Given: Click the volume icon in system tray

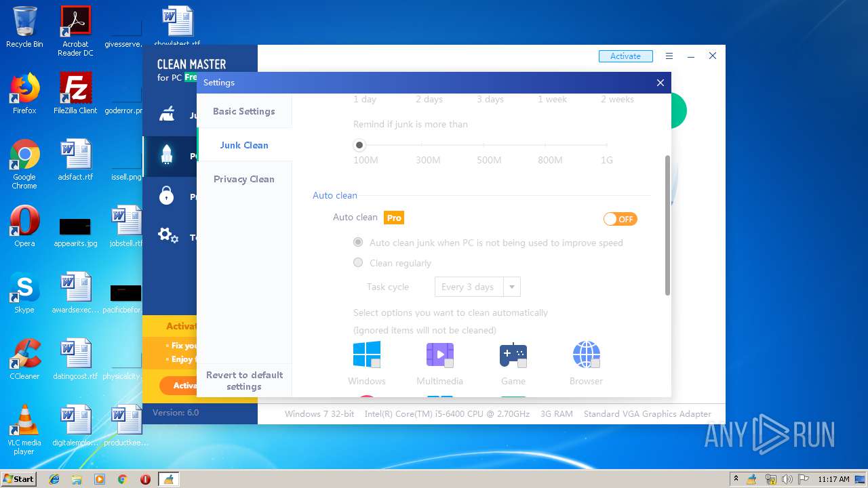Looking at the screenshot, I should (787, 479).
